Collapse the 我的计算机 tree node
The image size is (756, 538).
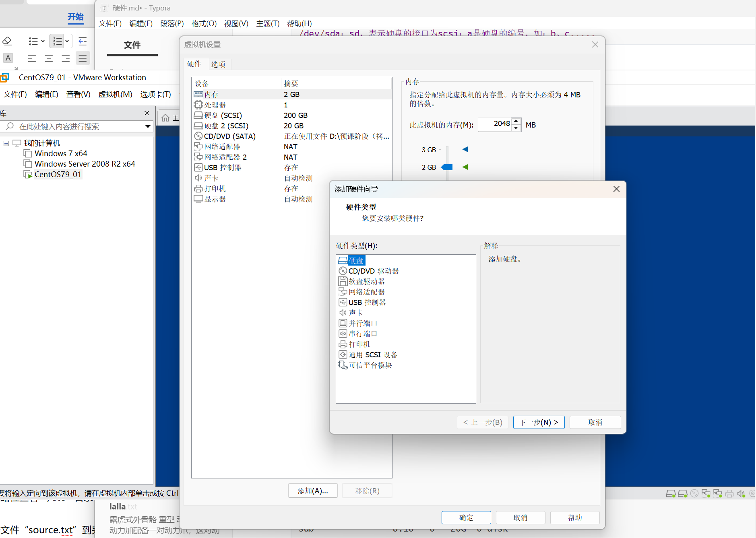click(6, 143)
